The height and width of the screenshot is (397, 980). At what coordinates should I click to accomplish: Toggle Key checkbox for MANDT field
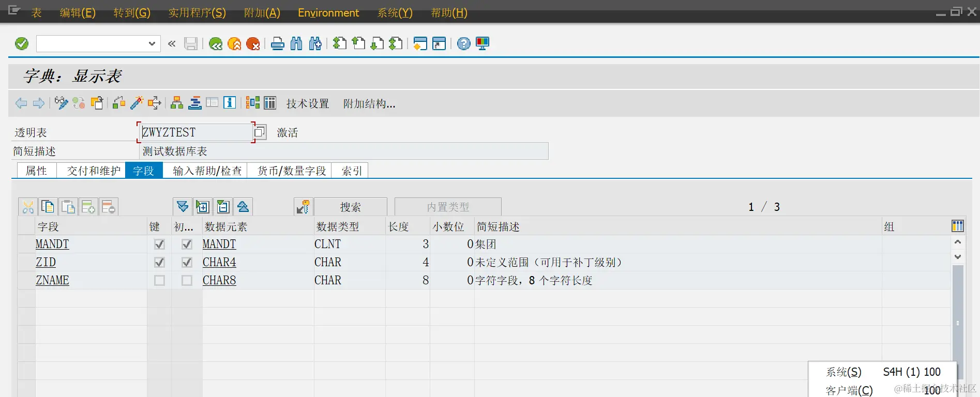tap(159, 244)
